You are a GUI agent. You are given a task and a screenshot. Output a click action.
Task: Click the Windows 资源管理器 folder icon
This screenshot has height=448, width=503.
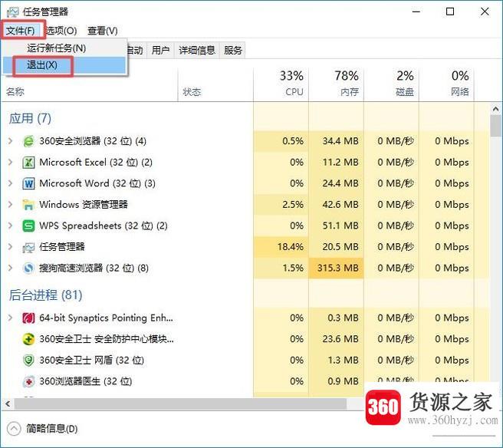pos(28,205)
